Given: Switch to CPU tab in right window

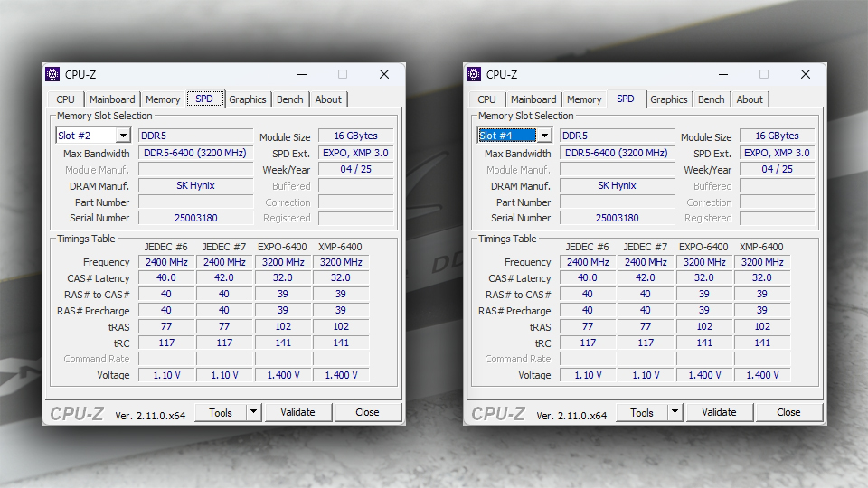Looking at the screenshot, I should coord(486,99).
